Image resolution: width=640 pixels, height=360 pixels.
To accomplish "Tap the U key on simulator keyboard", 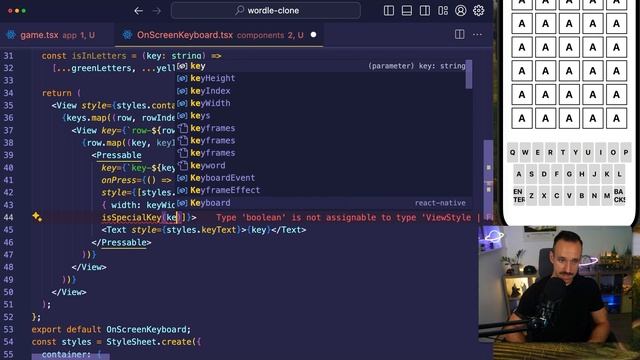I will click(588, 153).
